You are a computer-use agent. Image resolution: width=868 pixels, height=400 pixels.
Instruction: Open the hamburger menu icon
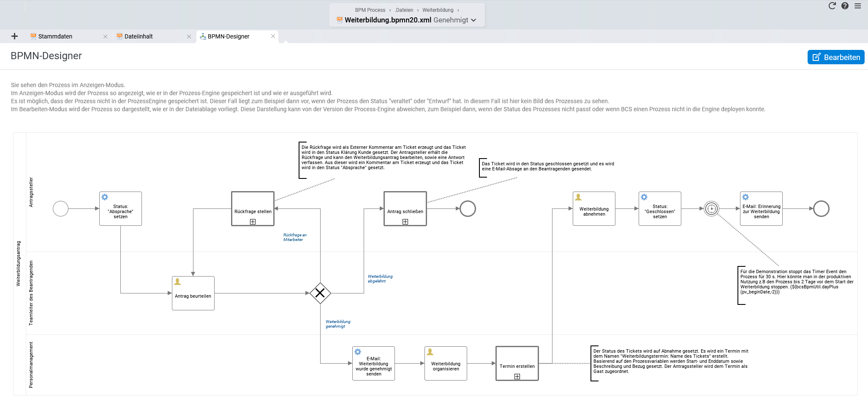[x=857, y=6]
